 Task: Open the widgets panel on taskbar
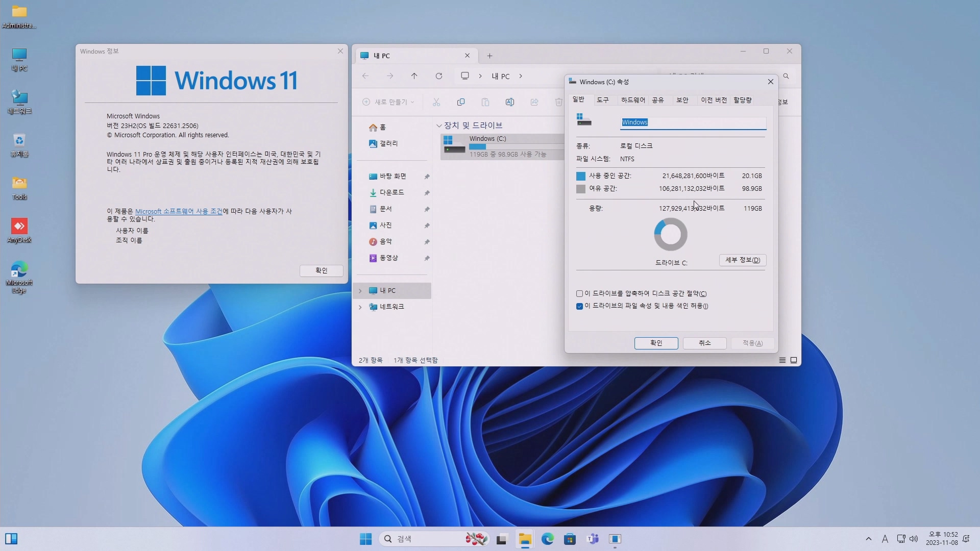coord(11,539)
